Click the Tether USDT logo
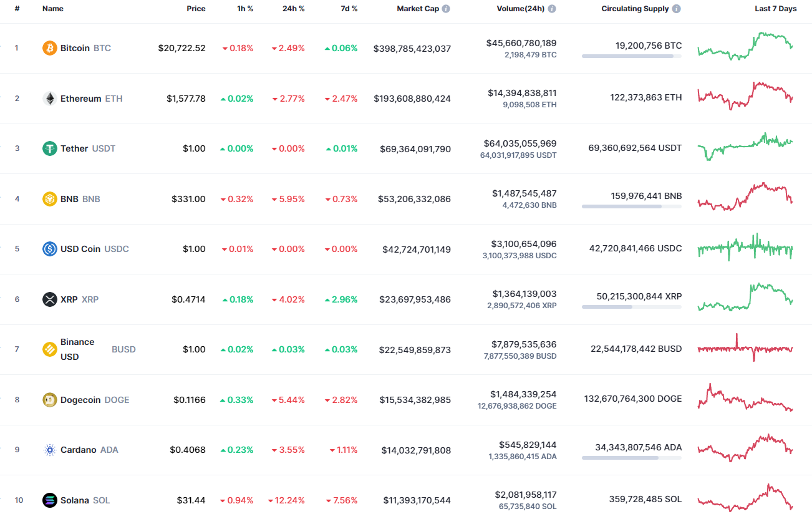This screenshot has width=812, height=519. click(49, 148)
